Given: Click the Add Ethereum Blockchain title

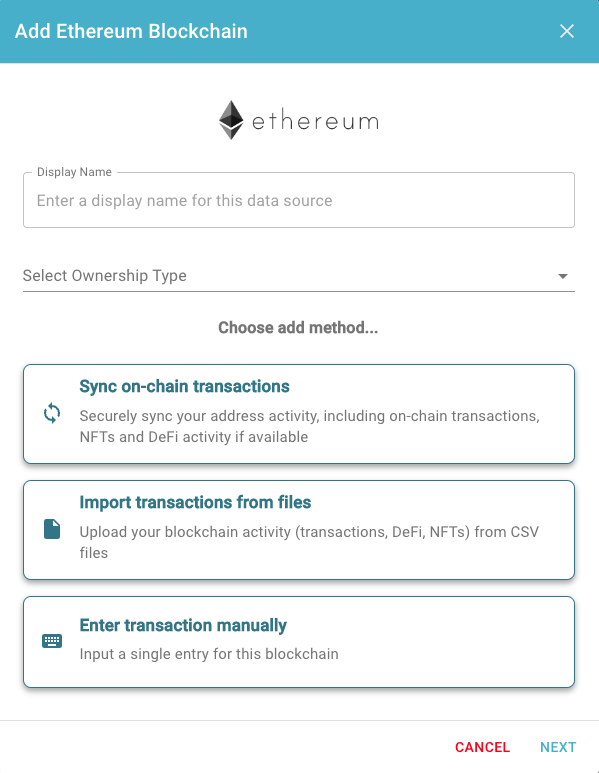Looking at the screenshot, I should pos(131,31).
